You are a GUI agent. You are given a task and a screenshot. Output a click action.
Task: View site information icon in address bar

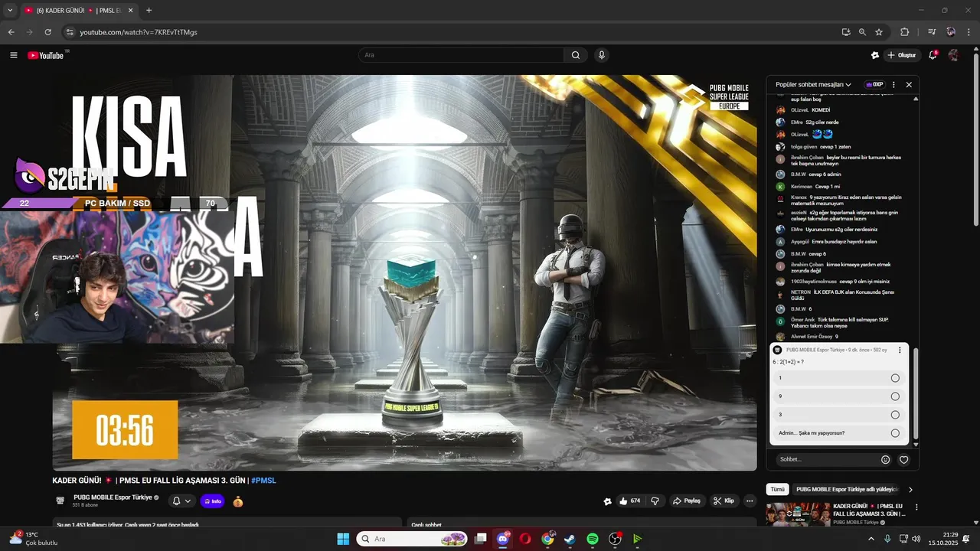pyautogui.click(x=70, y=32)
